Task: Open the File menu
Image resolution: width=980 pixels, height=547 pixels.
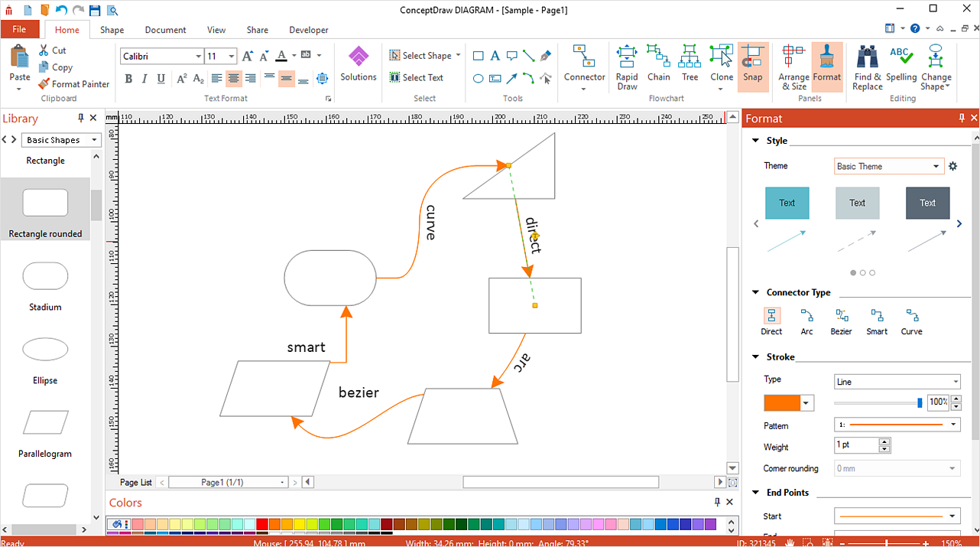Action: pyautogui.click(x=19, y=30)
